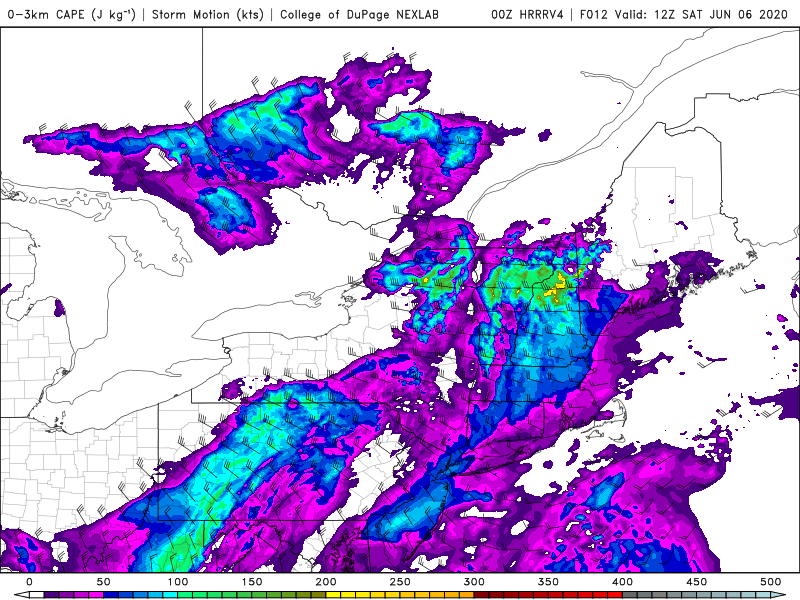The image size is (800, 600).
Task: Click the '0-3km CAPE (J kg⁻¹)' title text
Action: click(71, 14)
